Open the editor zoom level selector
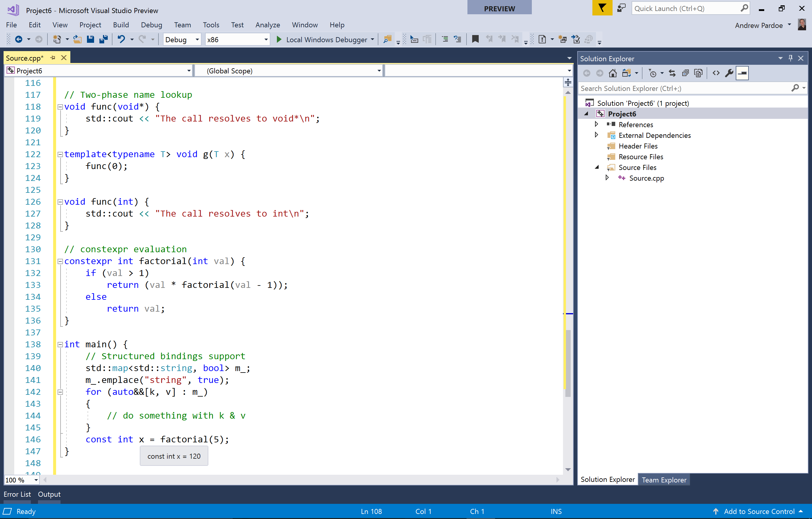The height and width of the screenshot is (519, 812). coord(21,479)
